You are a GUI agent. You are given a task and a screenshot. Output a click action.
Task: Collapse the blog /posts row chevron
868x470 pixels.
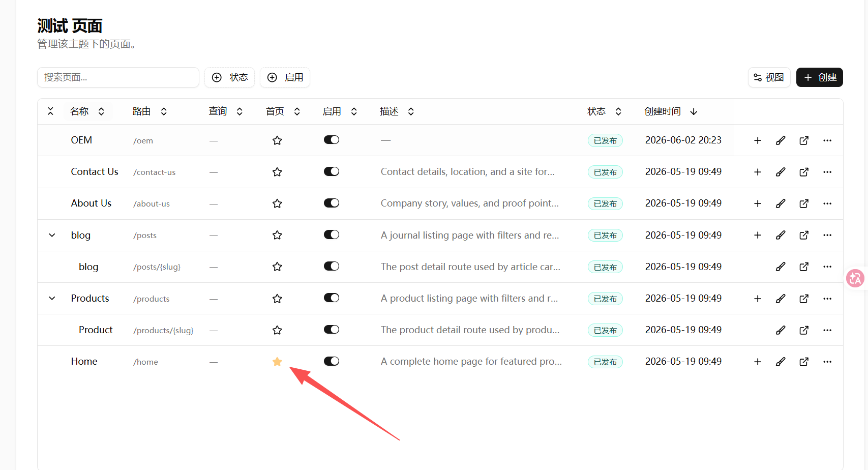point(52,235)
